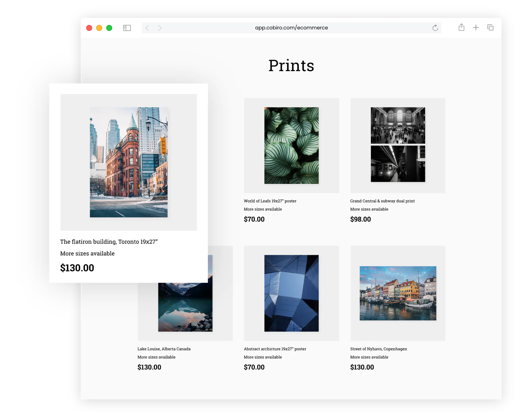Open a new tab with plus icon

coord(476,28)
